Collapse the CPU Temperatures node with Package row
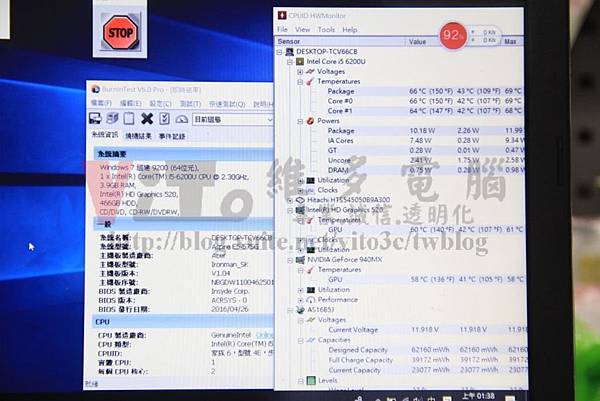 pyautogui.click(x=300, y=82)
